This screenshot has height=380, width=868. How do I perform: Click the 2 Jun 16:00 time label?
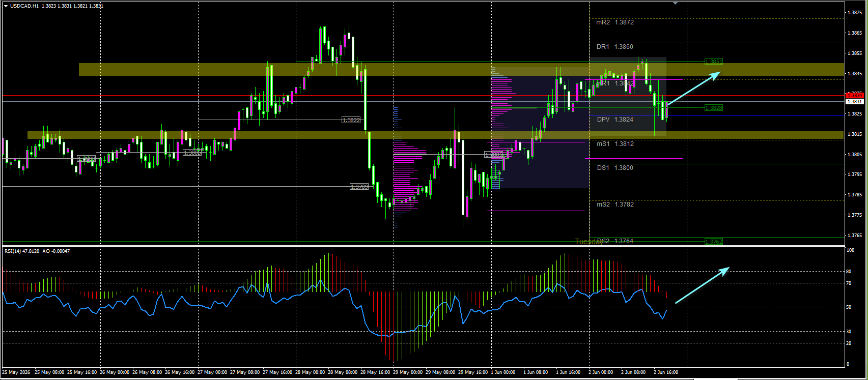click(666, 372)
